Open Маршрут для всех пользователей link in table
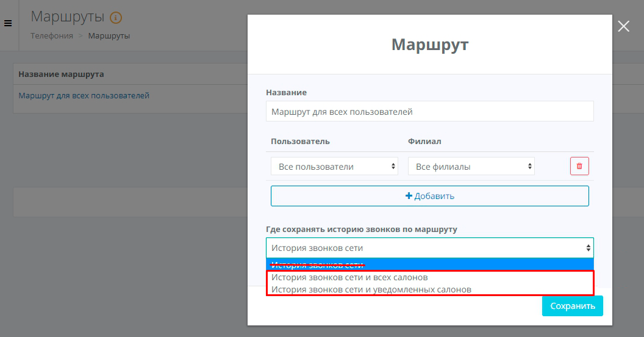This screenshot has height=337, width=644. pos(84,95)
